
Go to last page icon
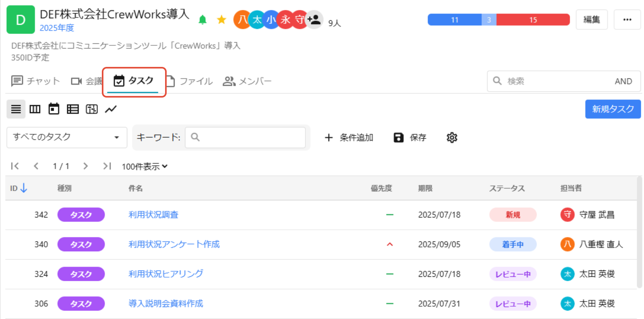point(107,166)
